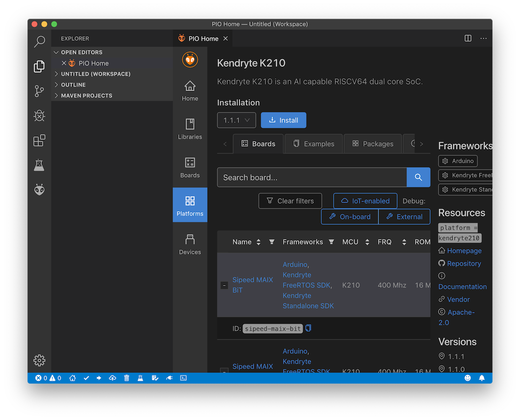Open the Libraries section
520x420 pixels.
click(190, 129)
